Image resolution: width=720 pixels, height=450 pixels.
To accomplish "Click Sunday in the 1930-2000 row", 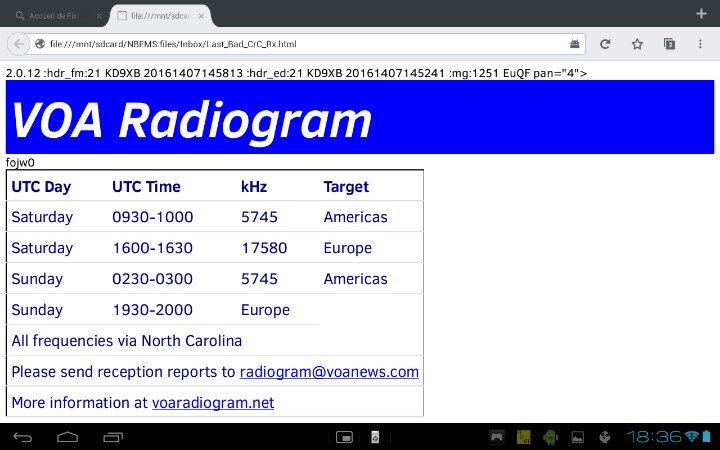I will [x=37, y=310].
